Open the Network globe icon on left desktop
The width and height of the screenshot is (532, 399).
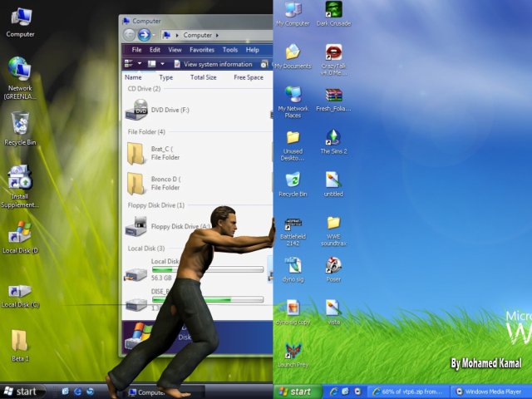[20, 78]
